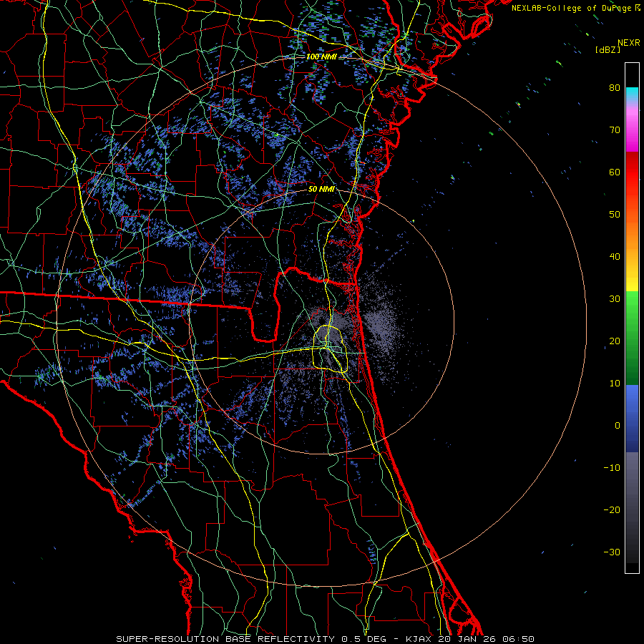Pick the green segment of the color bar
This screenshot has height=644, width=644.
632,338
